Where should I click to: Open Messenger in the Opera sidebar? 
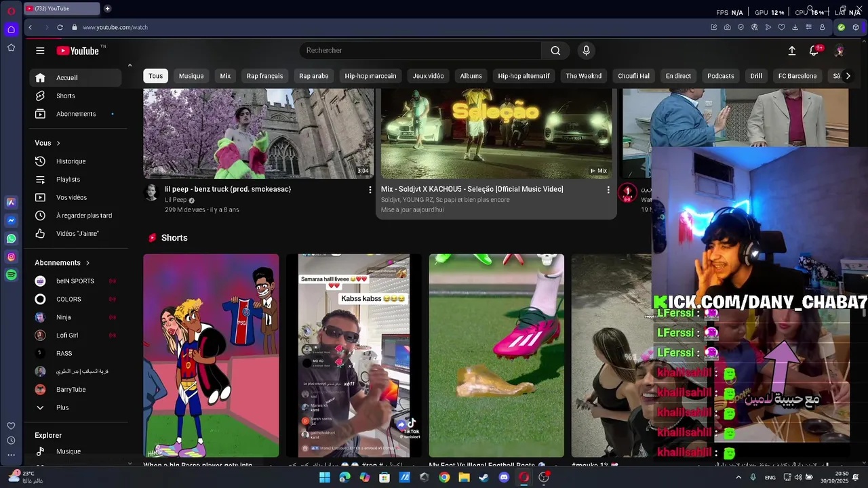click(11, 220)
